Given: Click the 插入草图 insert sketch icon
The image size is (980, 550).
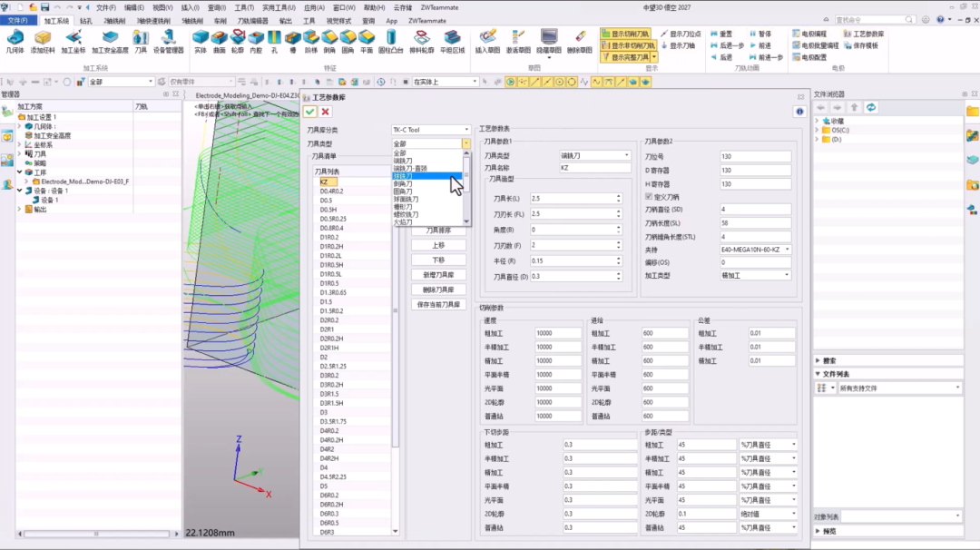Looking at the screenshot, I should [487, 41].
